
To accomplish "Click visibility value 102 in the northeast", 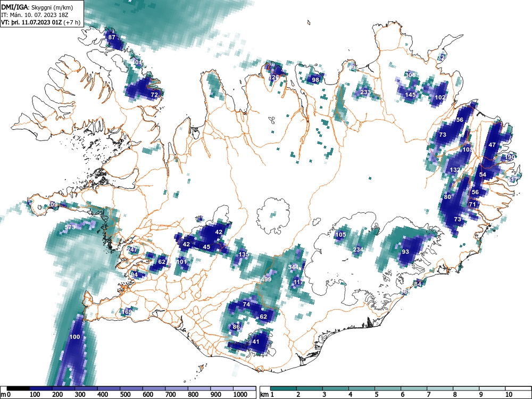I will point(440,97).
